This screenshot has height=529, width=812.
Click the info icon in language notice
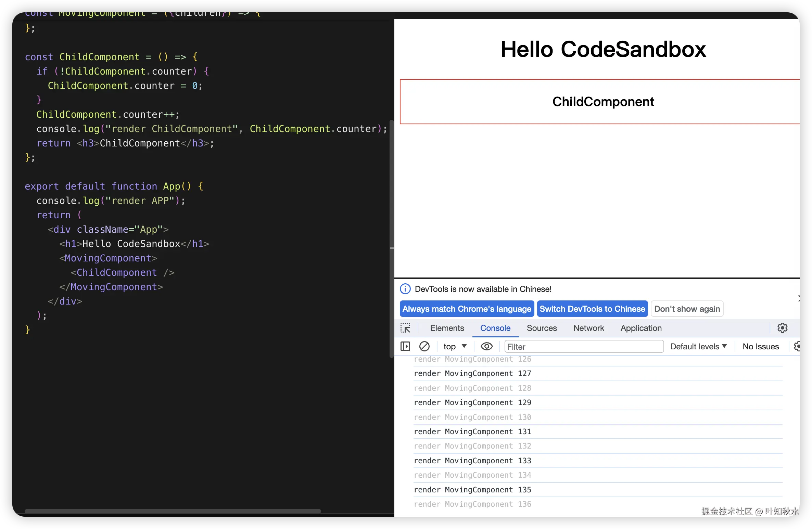click(405, 289)
